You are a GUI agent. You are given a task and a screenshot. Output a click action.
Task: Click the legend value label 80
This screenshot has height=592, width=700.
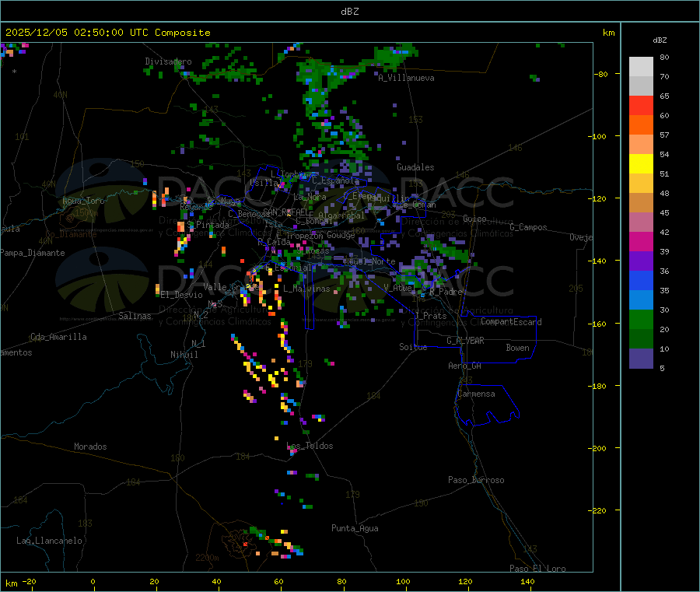[x=664, y=57]
